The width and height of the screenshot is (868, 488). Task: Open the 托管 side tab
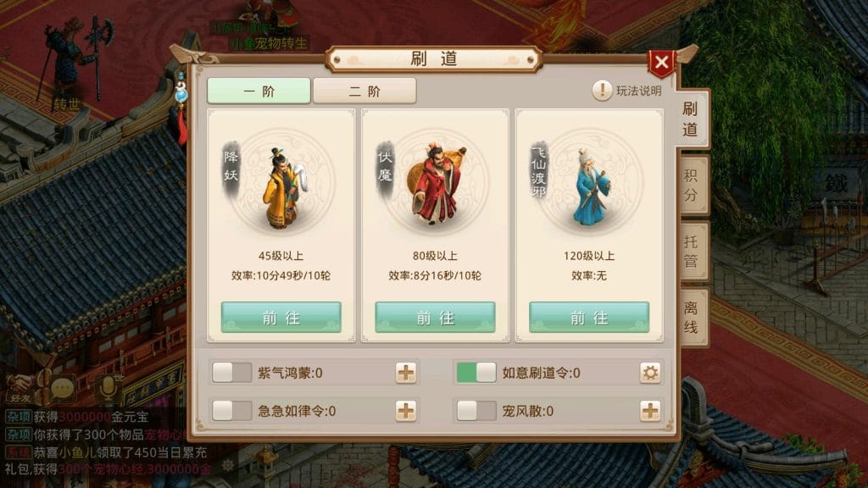tap(692, 251)
